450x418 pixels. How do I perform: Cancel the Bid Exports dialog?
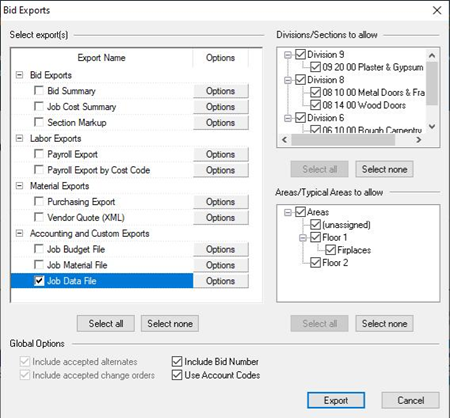pos(410,400)
